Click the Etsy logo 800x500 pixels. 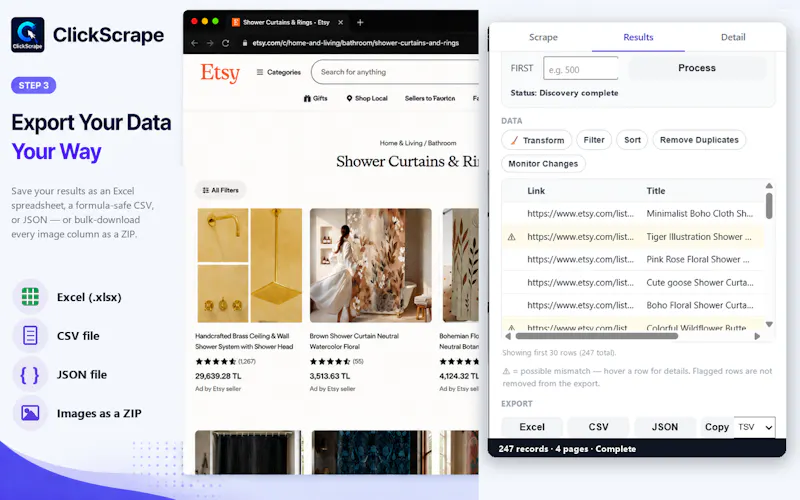[220, 72]
